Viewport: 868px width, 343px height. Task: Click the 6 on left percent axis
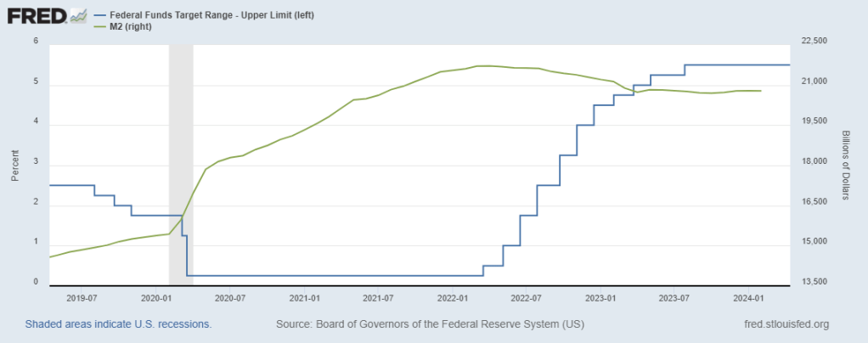[x=36, y=42]
